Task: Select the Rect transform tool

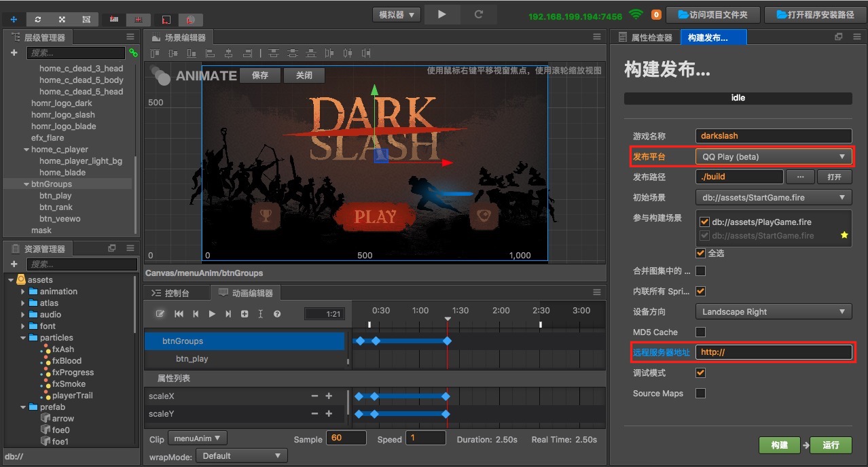Action: click(x=86, y=19)
